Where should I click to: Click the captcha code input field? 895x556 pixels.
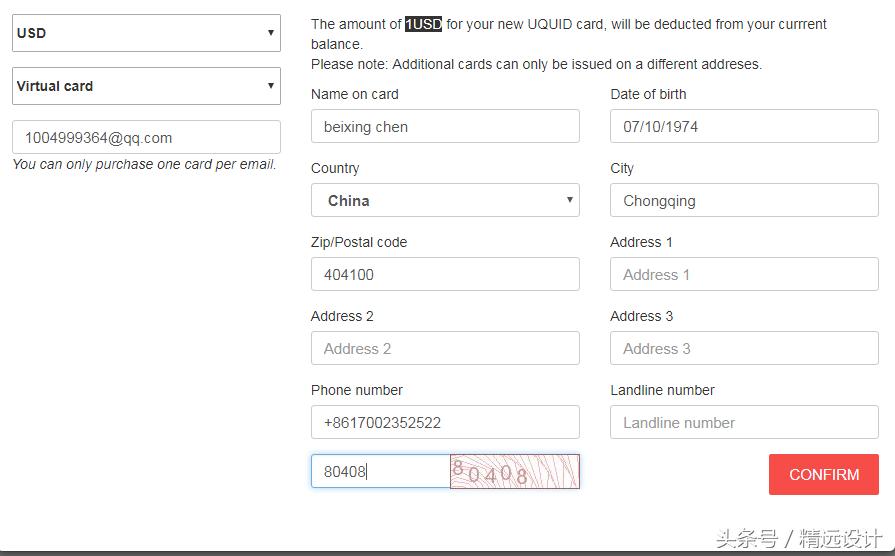pyautogui.click(x=381, y=471)
